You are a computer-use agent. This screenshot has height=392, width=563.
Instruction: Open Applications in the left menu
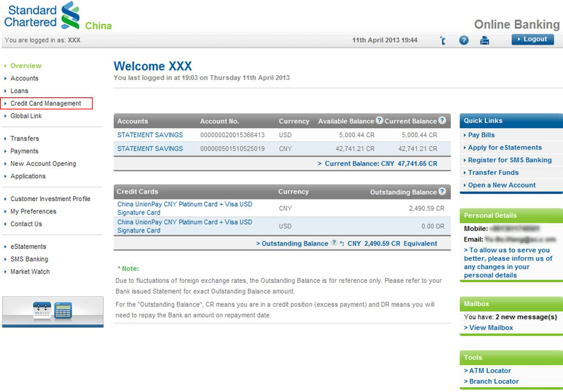28,176
